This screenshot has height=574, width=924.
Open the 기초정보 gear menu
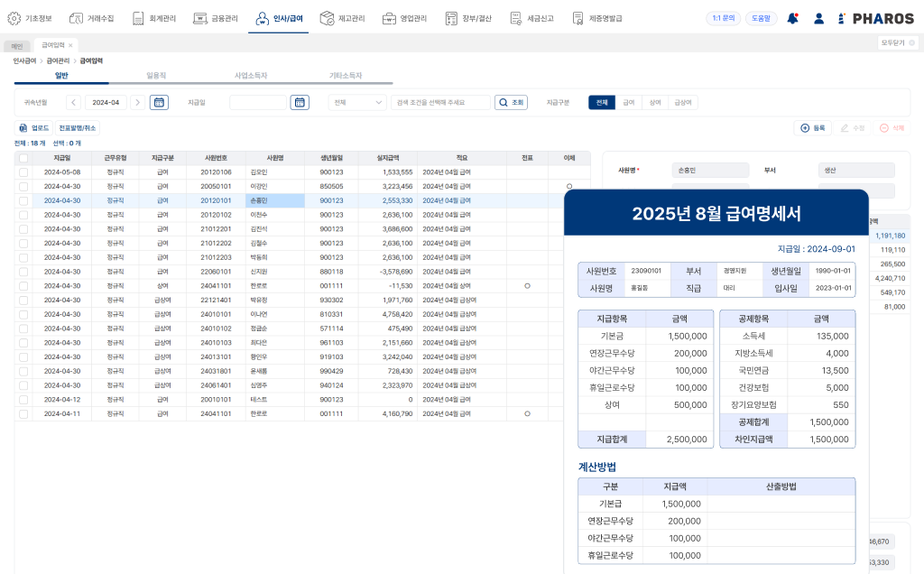[x=30, y=18]
